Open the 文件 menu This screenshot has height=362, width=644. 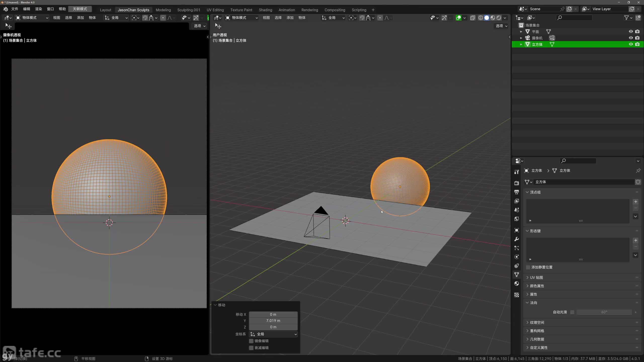coord(15,9)
